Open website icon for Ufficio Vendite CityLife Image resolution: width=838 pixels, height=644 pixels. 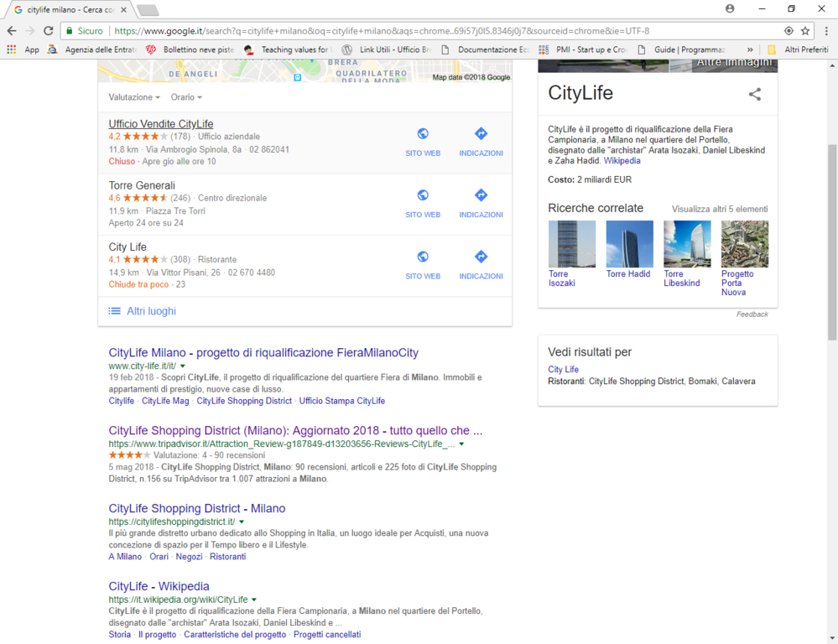tap(423, 134)
